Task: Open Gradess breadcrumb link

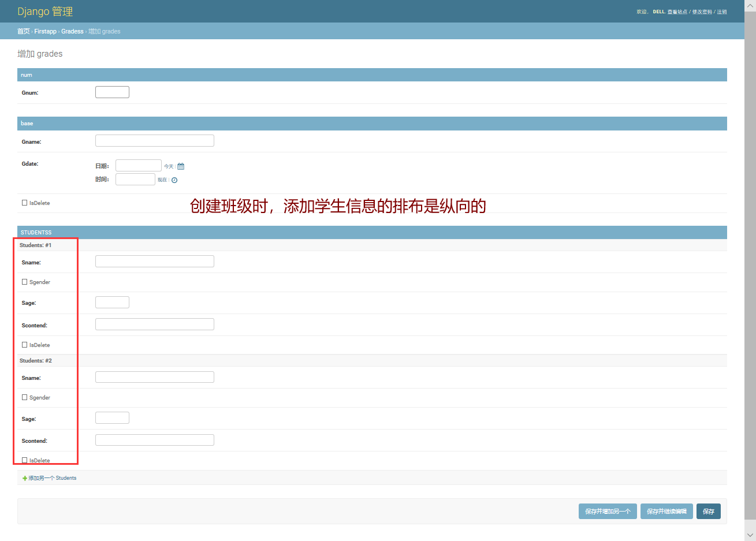Action: [x=72, y=31]
